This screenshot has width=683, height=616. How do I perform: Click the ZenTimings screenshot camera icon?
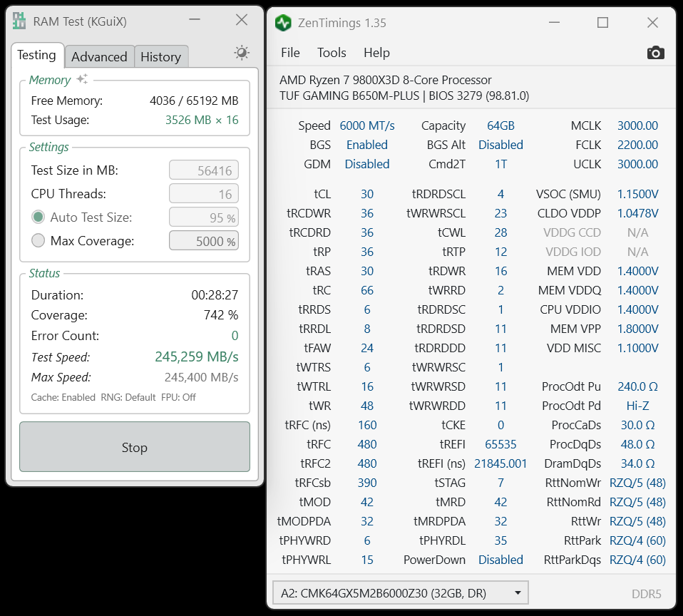[656, 53]
